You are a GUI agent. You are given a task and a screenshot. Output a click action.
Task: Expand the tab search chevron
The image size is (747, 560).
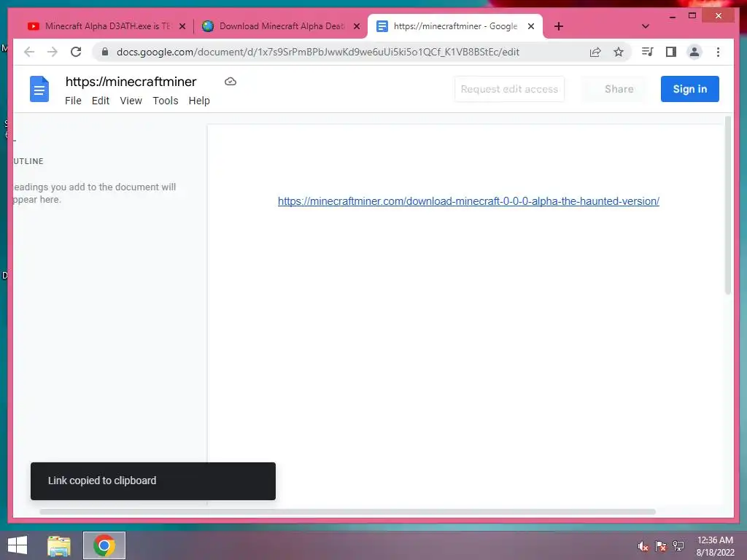click(x=645, y=26)
